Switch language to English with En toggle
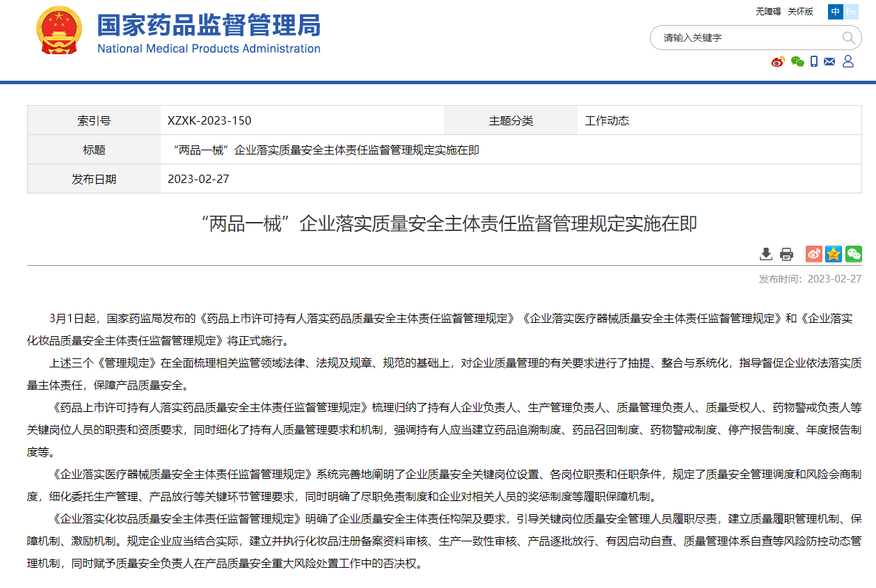The image size is (876, 588). pos(852,12)
